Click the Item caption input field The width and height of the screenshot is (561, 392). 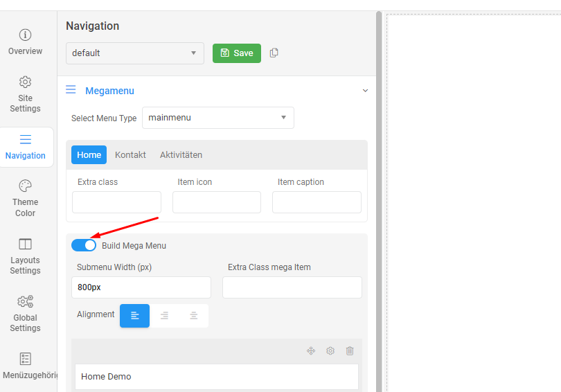point(317,202)
